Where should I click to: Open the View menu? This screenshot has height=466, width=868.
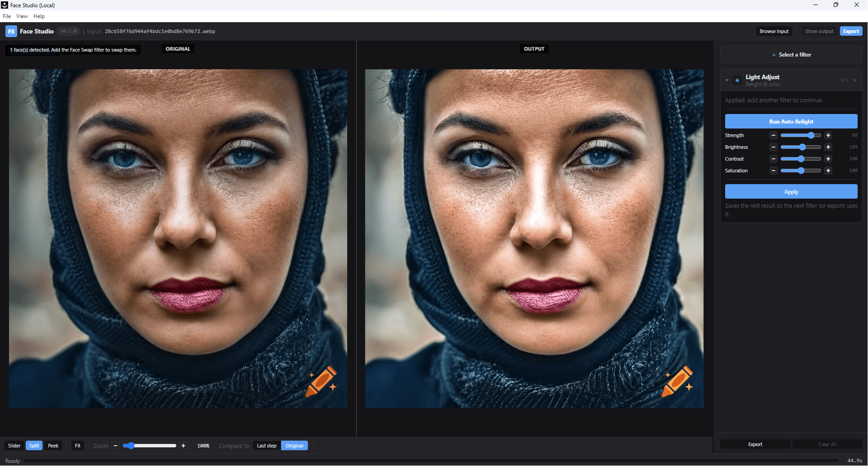22,16
